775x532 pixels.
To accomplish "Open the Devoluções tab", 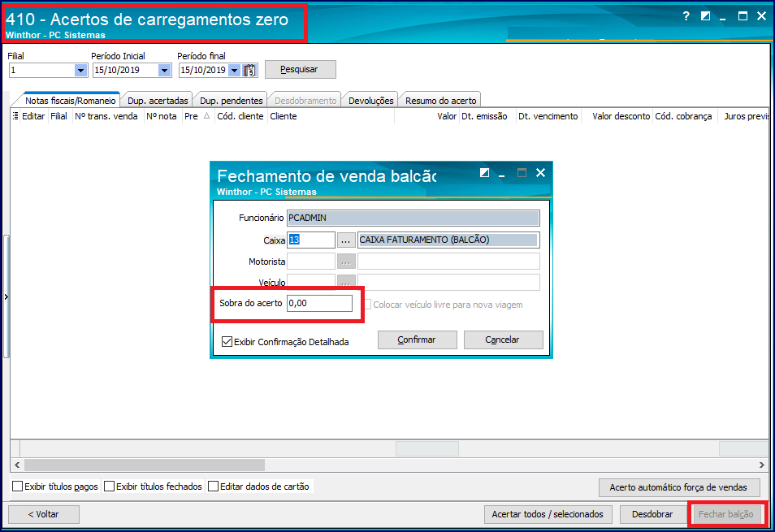I will pos(370,100).
